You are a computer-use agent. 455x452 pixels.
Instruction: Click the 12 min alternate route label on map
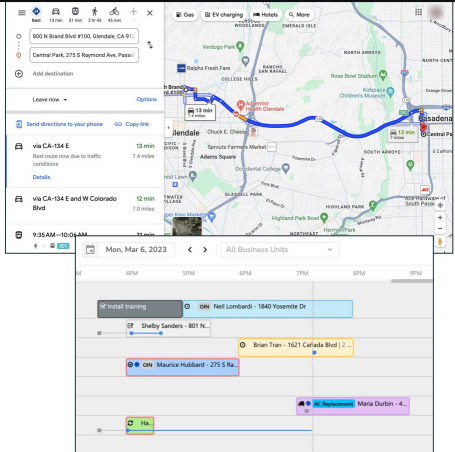click(x=403, y=134)
